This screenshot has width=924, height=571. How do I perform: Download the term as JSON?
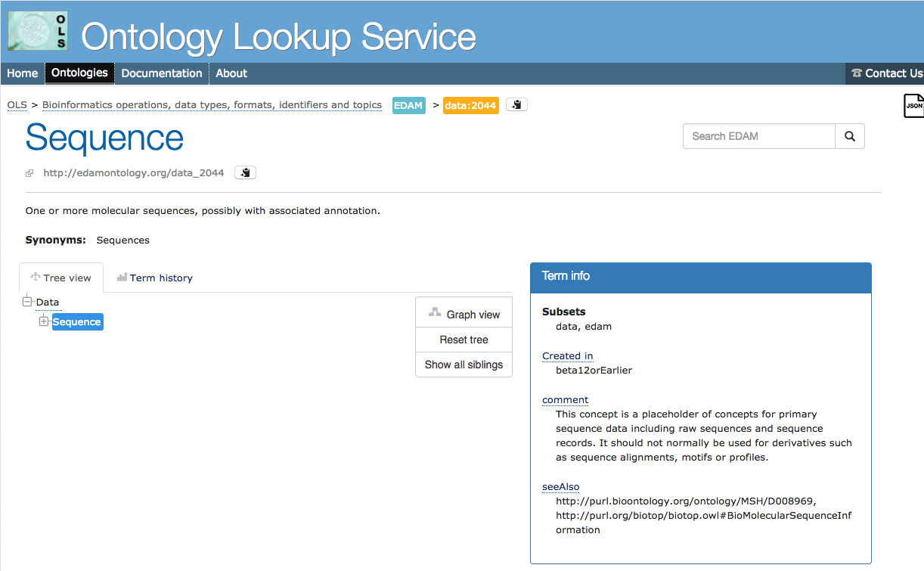pyautogui.click(x=913, y=106)
